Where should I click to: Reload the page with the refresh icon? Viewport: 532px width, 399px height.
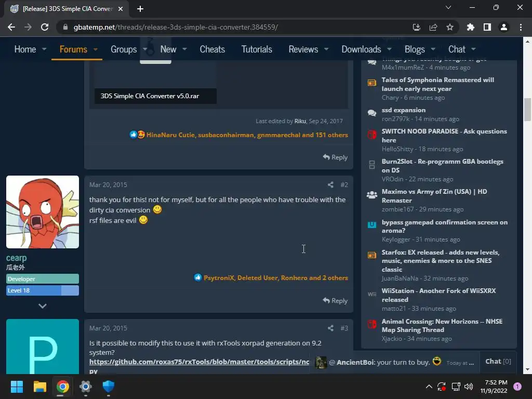click(45, 27)
